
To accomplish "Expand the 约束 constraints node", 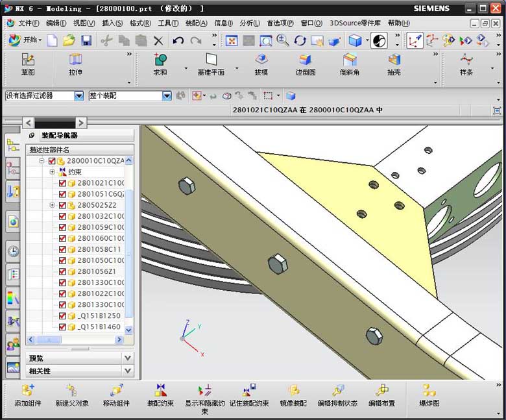I will (x=52, y=172).
